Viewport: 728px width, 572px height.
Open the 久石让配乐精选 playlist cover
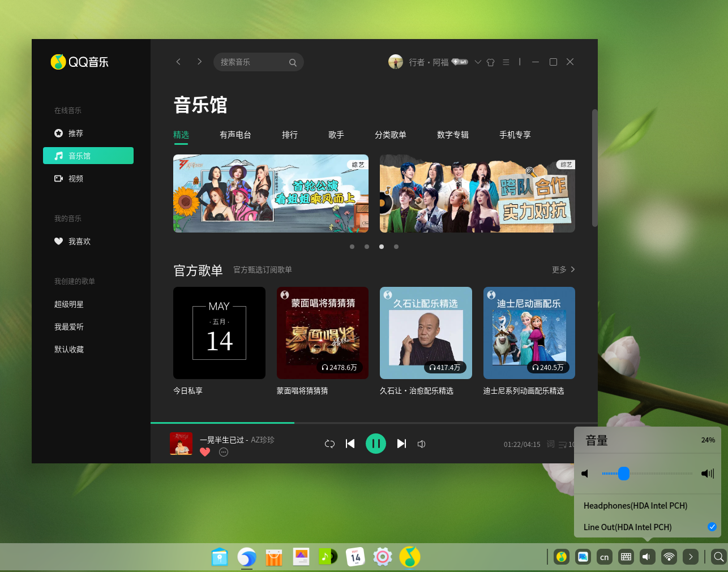(426, 333)
